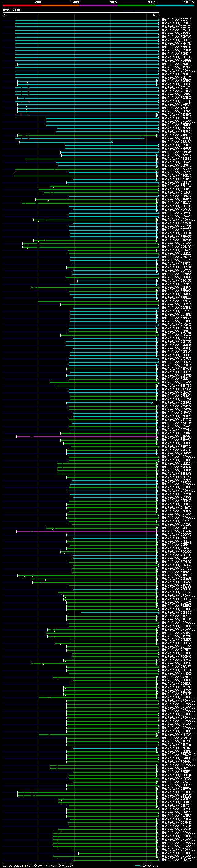Open hit UniRef100_C6ZJZ0
Image resolution: width=197 pixels, height=868 pixels.
point(177,26)
